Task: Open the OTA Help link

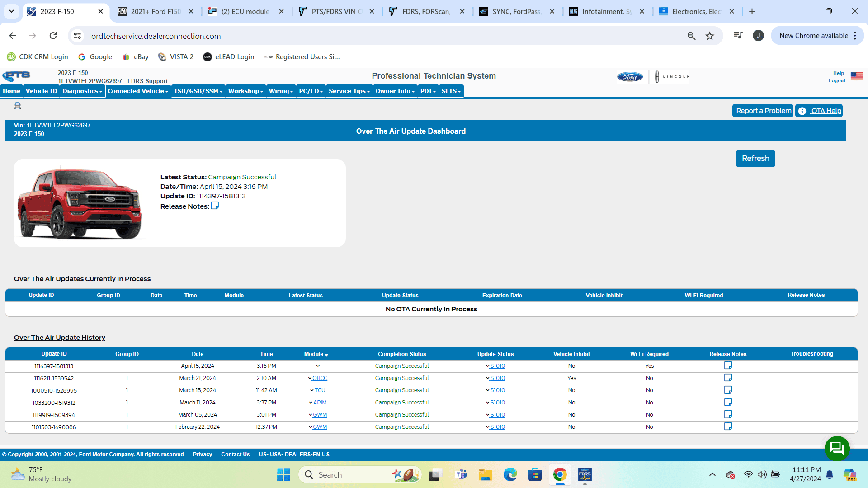Action: pyautogui.click(x=826, y=111)
